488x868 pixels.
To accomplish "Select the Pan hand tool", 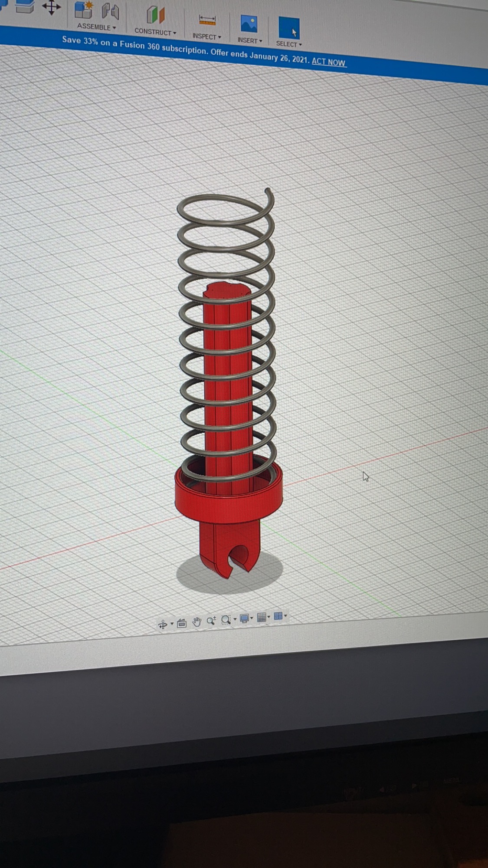I will point(197,622).
